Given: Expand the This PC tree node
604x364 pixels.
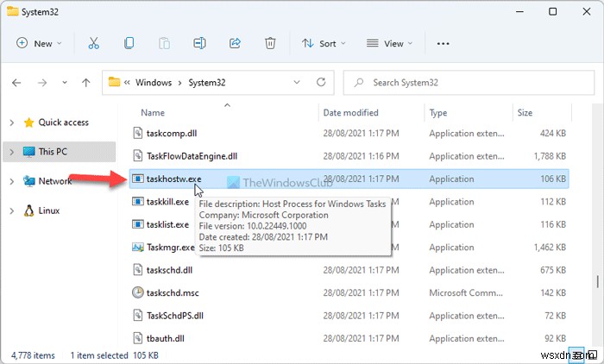Looking at the screenshot, I should pyautogui.click(x=11, y=152).
